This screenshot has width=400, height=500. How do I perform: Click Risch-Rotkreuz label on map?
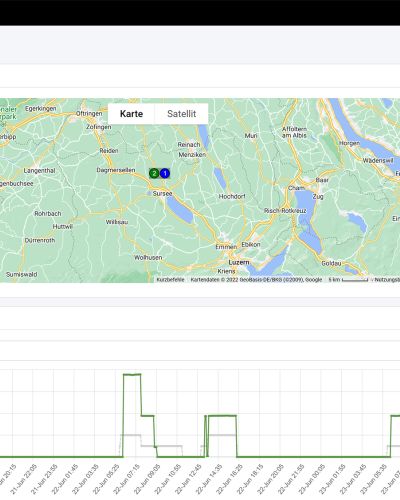click(285, 211)
